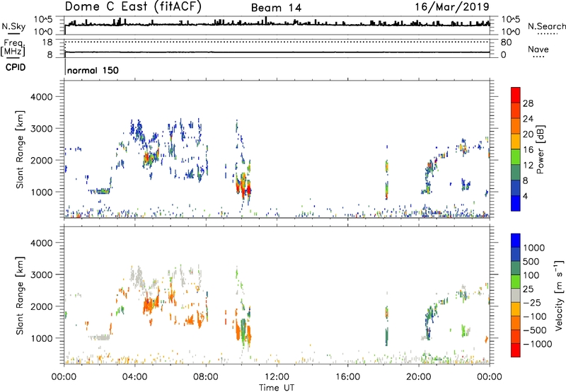Click the 'Velocity [m s-1]' color bar label
The image size is (566, 392).
coord(559,295)
